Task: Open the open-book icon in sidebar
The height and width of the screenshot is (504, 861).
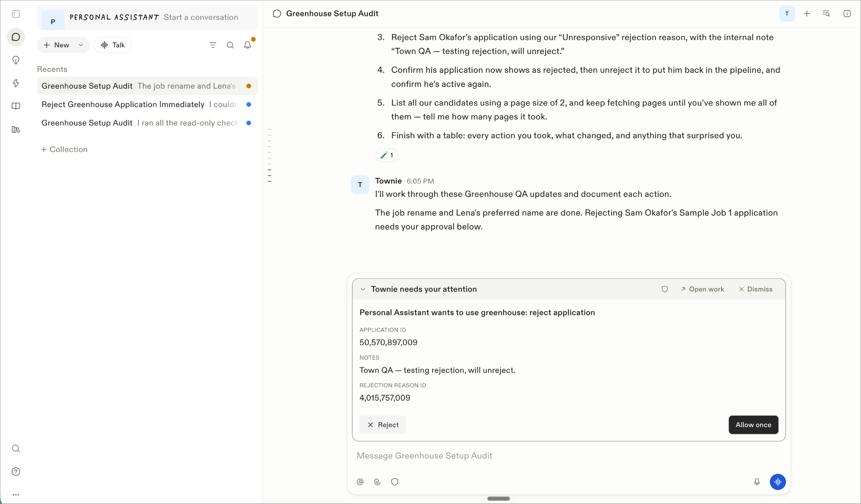Action: tap(16, 106)
